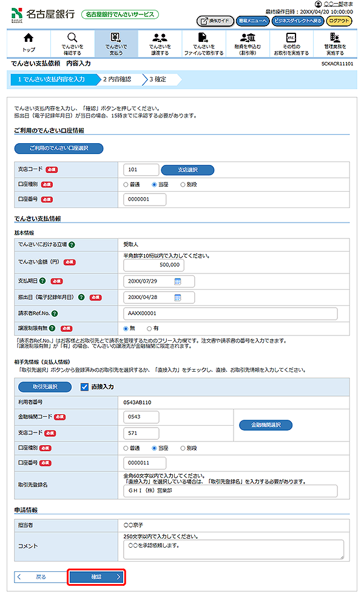The width and height of the screenshot is (364, 595).
Task: Open calendar picker for 振出日
Action: tap(178, 297)
